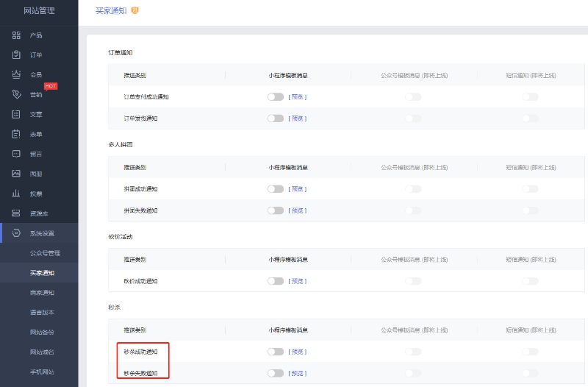This screenshot has width=588, height=387.
Task: Click the 秒杀成功通知 row label
Action: pyautogui.click(x=140, y=352)
